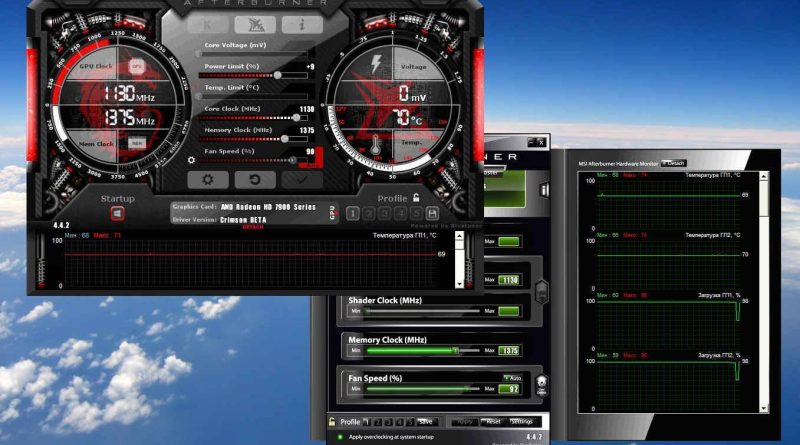The height and width of the screenshot is (445, 800).
Task: Toggle Windows startup button under Startup
Action: pyautogui.click(x=117, y=213)
